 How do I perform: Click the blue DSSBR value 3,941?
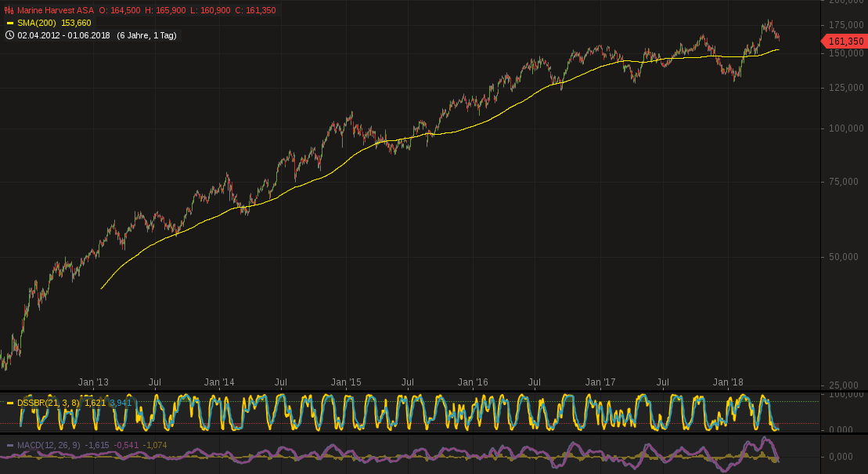[x=119, y=402]
